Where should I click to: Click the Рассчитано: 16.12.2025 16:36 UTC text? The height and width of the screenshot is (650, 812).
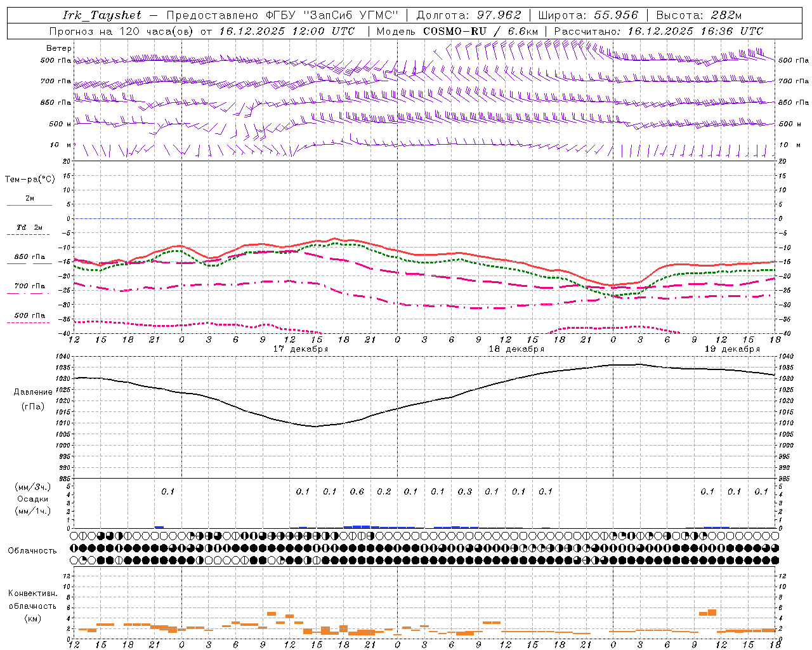(x=658, y=31)
